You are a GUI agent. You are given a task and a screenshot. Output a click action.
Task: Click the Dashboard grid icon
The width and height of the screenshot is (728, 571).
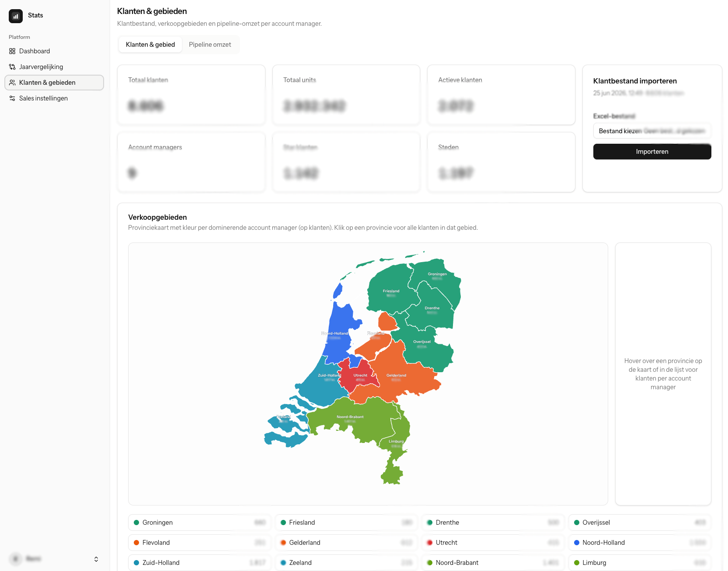click(12, 51)
